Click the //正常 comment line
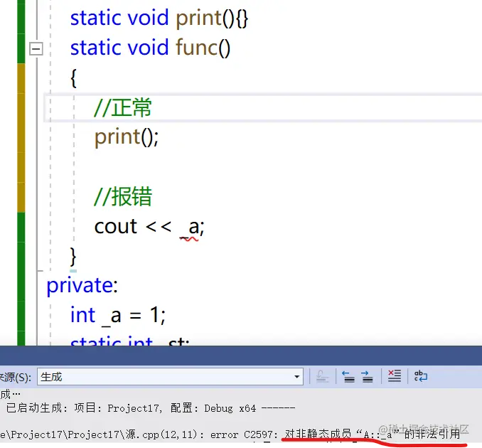This screenshot has width=482, height=448. (x=123, y=107)
